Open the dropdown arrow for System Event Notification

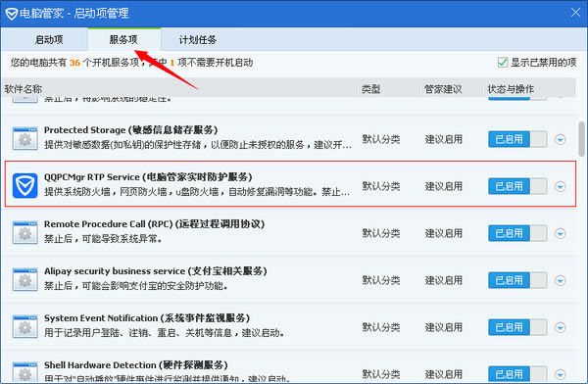click(x=561, y=327)
